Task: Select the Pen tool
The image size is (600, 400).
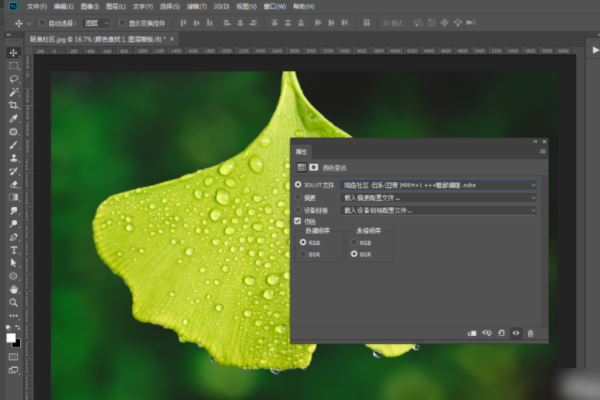Action: (x=14, y=237)
